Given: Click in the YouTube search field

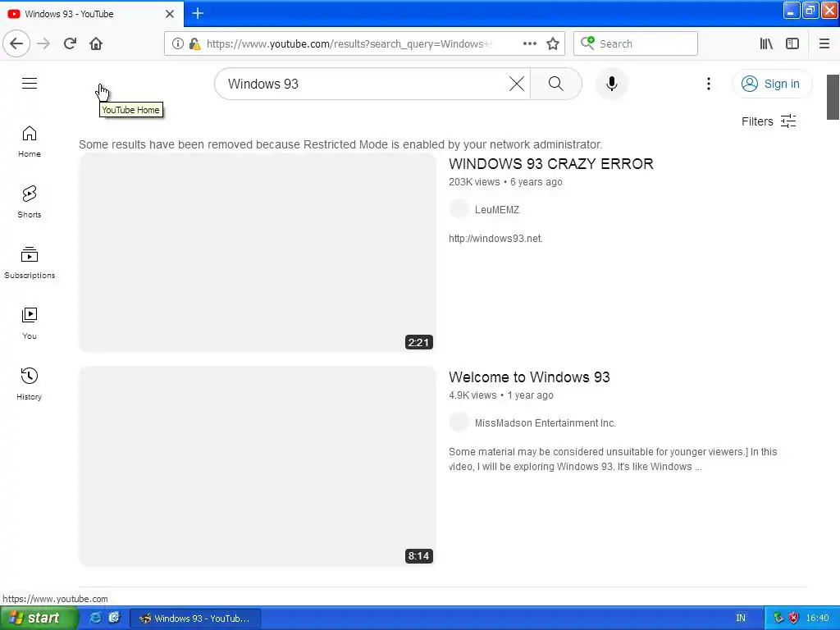Looking at the screenshot, I should 364,84.
